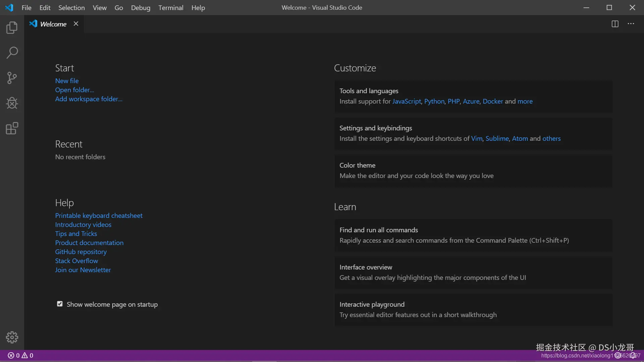Open the Debug view bug icon
644x362 pixels.
click(x=12, y=103)
